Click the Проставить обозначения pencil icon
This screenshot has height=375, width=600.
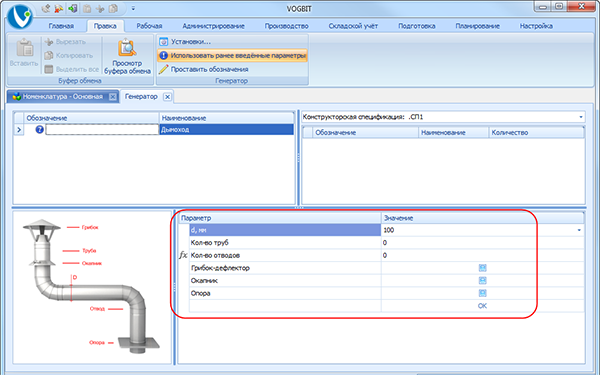pos(163,69)
